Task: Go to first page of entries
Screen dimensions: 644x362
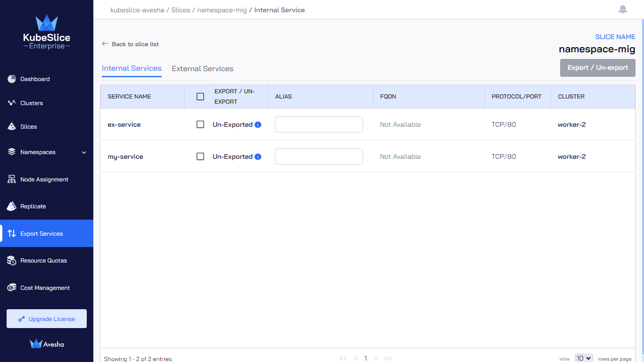Action: coord(343,359)
